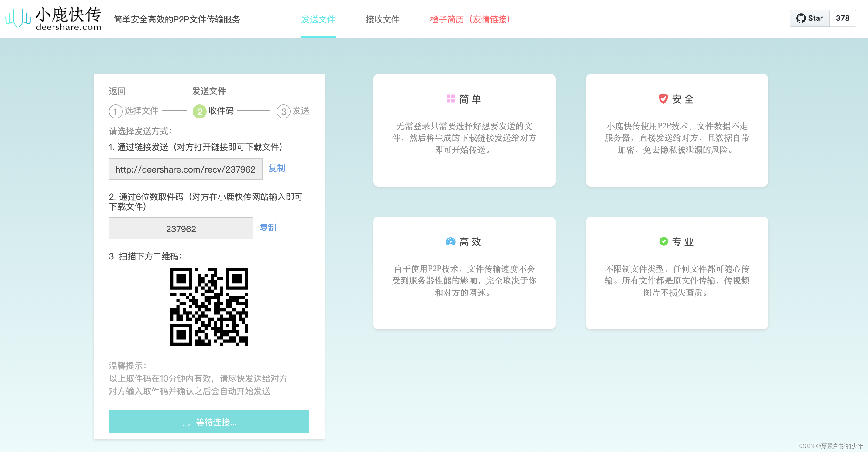Click the red shield icon beside 安全
The width and height of the screenshot is (868, 452).
(663, 99)
